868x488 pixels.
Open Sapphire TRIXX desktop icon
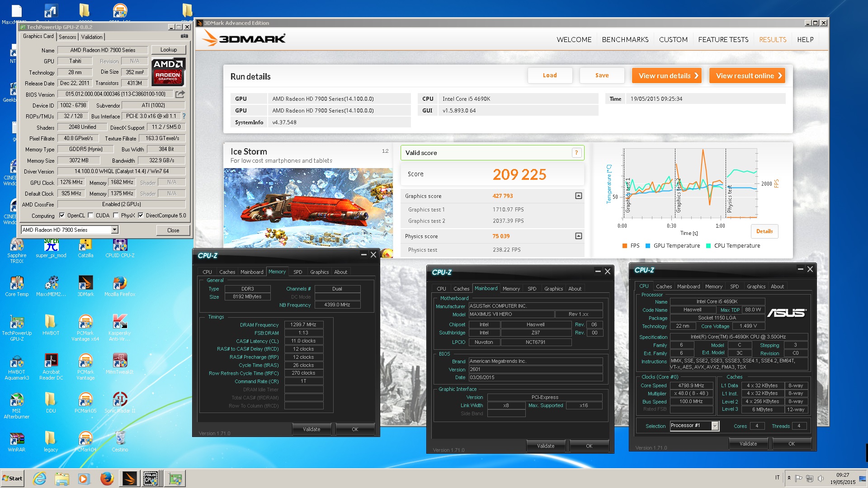pyautogui.click(x=17, y=251)
